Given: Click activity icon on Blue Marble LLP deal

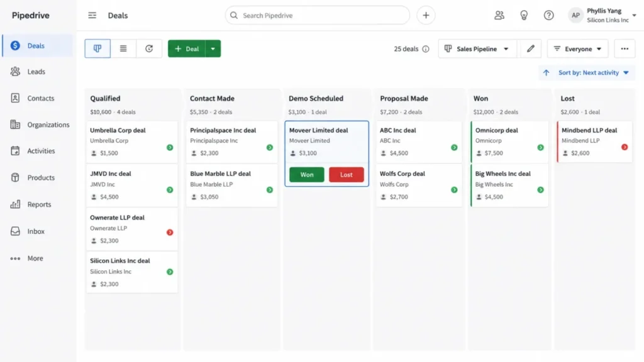Looking at the screenshot, I should coord(269,190).
